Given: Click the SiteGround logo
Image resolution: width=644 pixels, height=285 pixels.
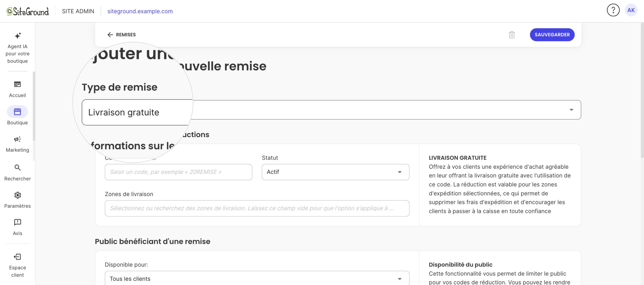Looking at the screenshot, I should click(27, 11).
